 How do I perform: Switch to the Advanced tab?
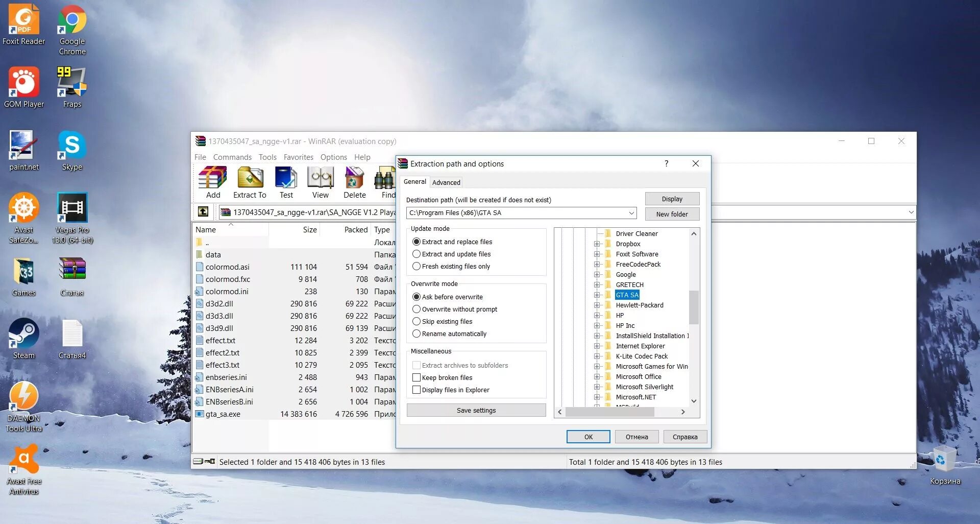point(446,182)
